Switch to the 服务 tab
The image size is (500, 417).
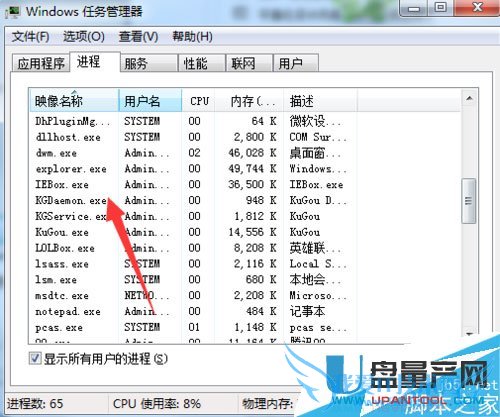click(149, 63)
